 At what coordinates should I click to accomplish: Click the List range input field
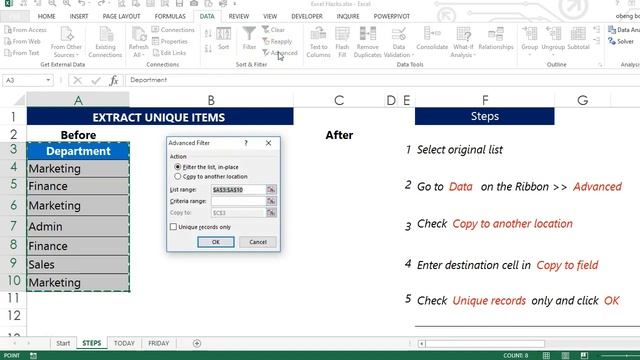pyautogui.click(x=238, y=189)
